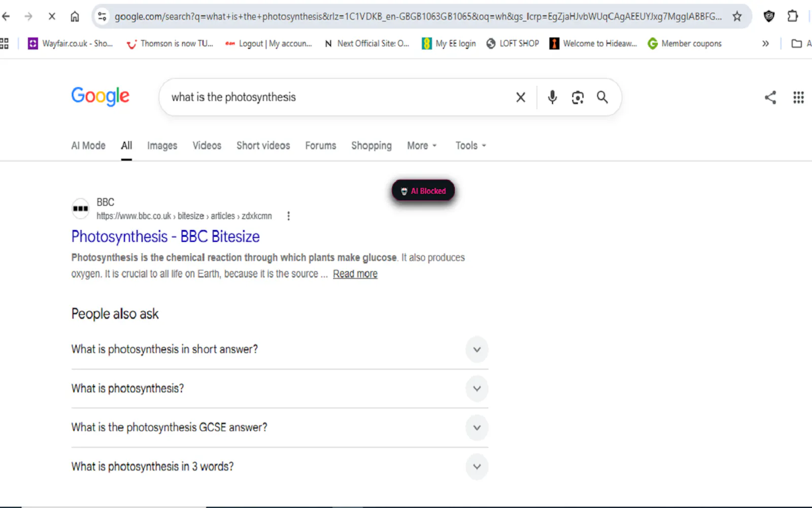
Task: Search by image with the camera icon
Action: (x=578, y=97)
